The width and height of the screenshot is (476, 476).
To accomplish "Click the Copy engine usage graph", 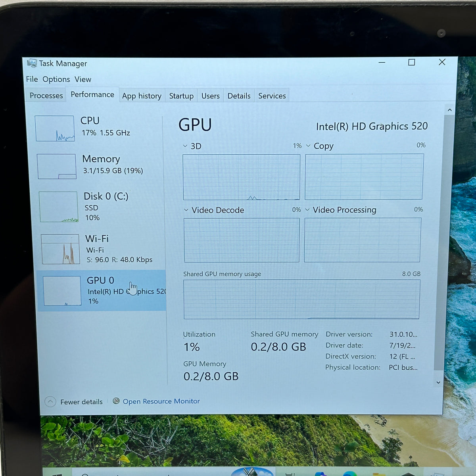I will click(364, 177).
